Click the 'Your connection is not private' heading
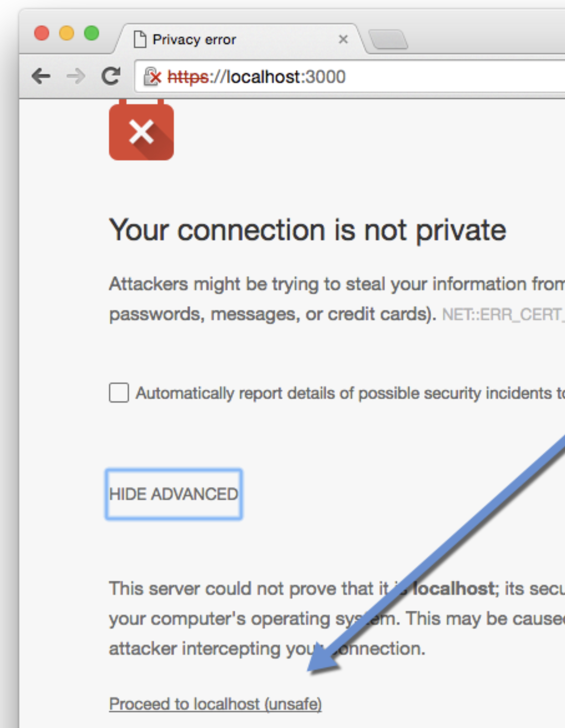565x728 pixels. click(307, 230)
